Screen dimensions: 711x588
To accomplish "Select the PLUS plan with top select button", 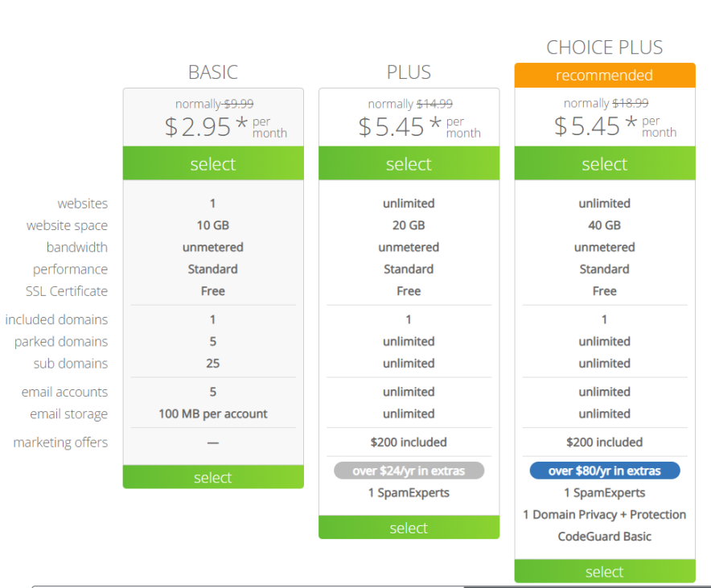I will (409, 163).
